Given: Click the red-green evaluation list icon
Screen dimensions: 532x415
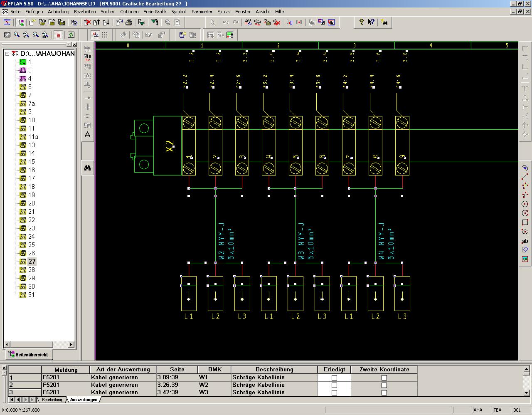Looking at the screenshot, I should point(230,35).
